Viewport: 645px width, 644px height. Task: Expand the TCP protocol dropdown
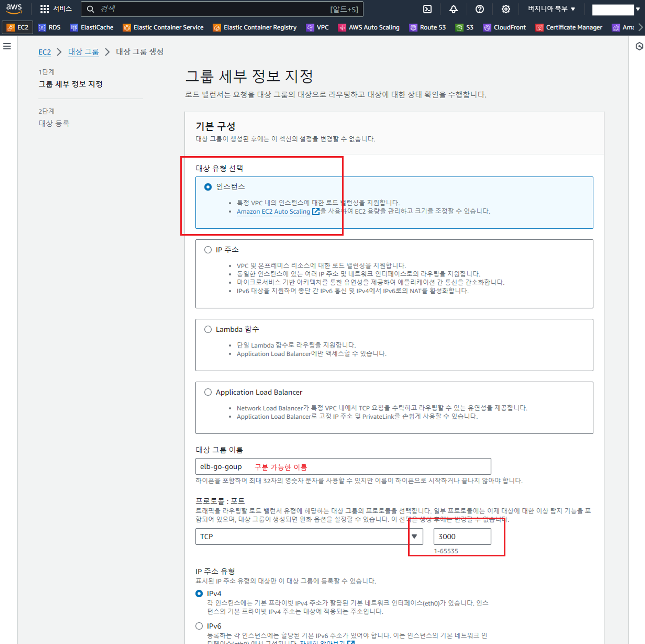[309, 536]
